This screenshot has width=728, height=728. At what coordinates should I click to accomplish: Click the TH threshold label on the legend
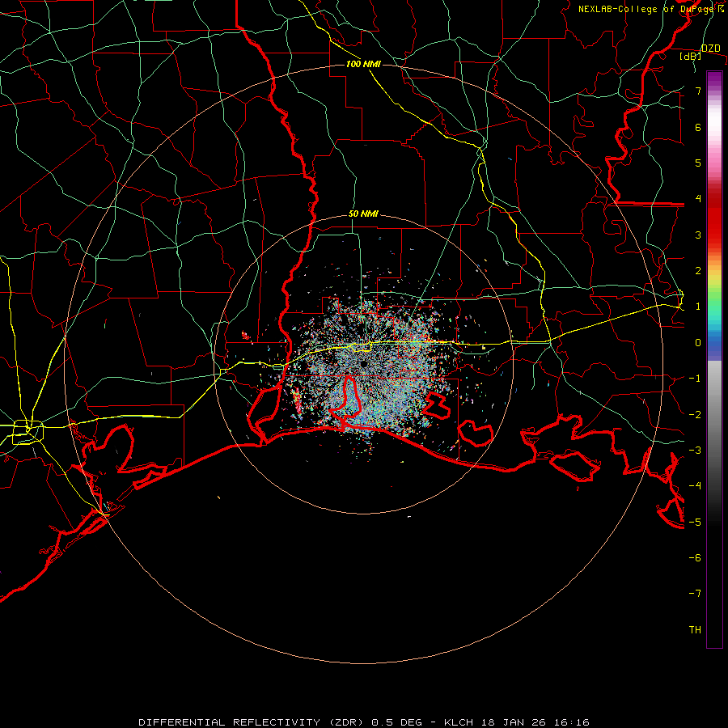695,630
